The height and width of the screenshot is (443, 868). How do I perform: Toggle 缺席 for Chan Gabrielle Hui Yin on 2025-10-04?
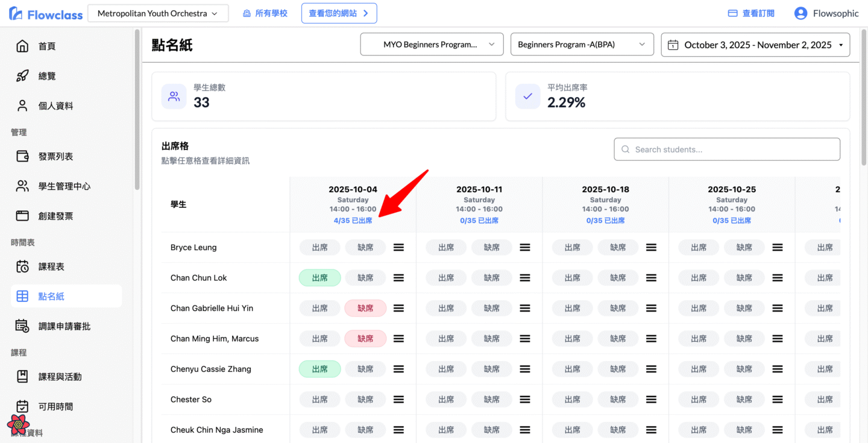click(x=365, y=308)
